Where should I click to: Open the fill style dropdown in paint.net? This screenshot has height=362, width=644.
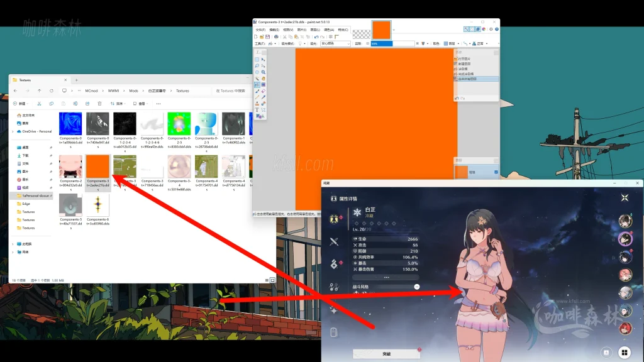click(x=336, y=44)
